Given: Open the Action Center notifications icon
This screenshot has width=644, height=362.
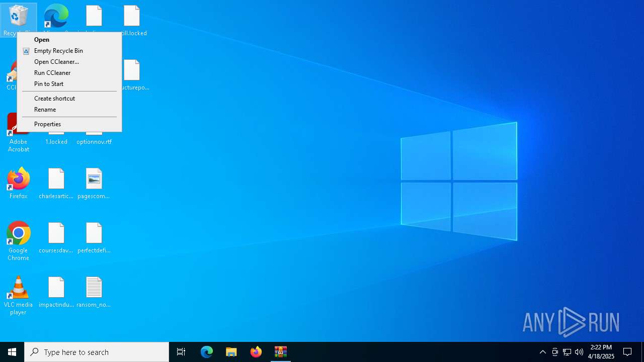Looking at the screenshot, I should point(628,352).
